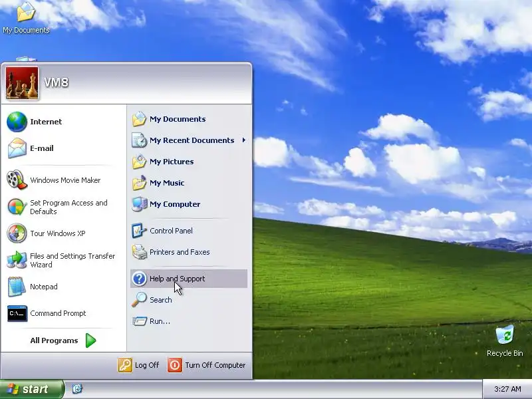Click the Set Program Access and Defaults text
The image size is (532, 399).
click(68, 207)
